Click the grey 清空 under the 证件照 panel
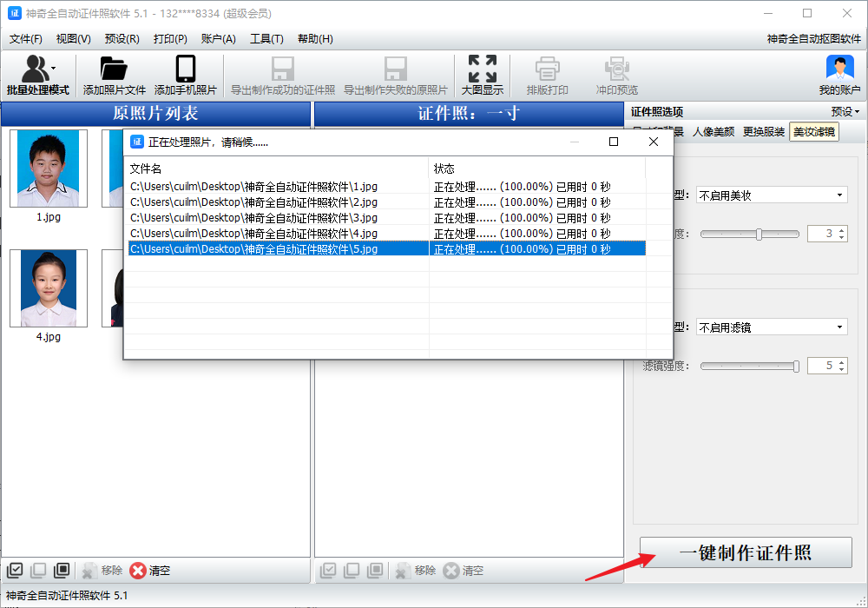 click(x=464, y=571)
